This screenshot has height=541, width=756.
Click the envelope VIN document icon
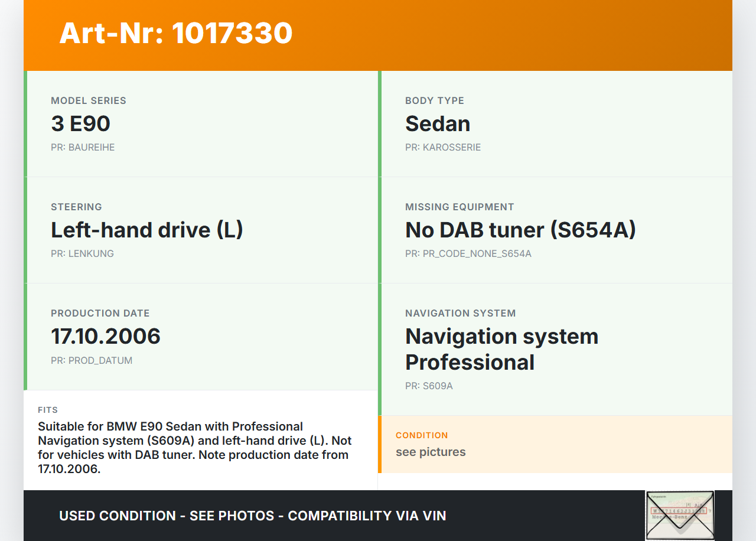(680, 515)
